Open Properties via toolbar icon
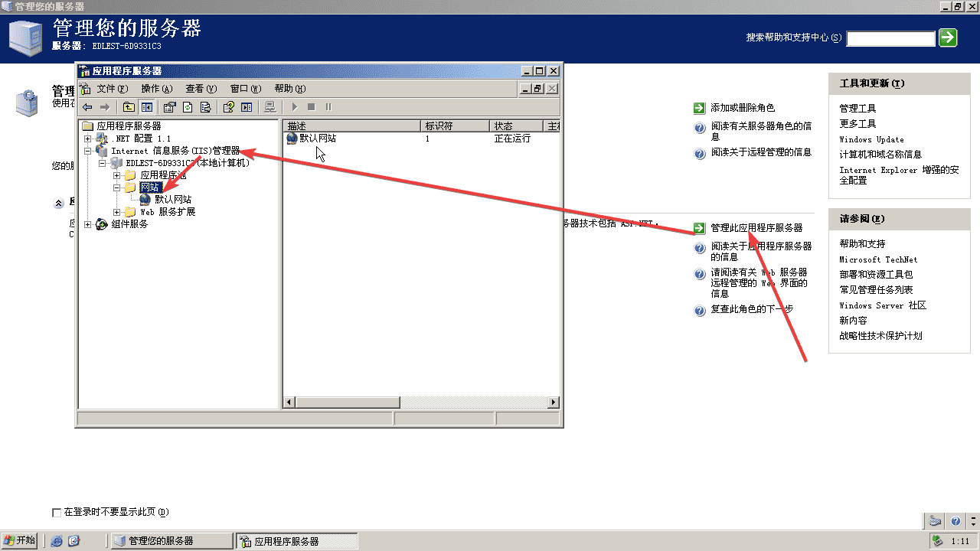The image size is (980, 551). point(169,107)
